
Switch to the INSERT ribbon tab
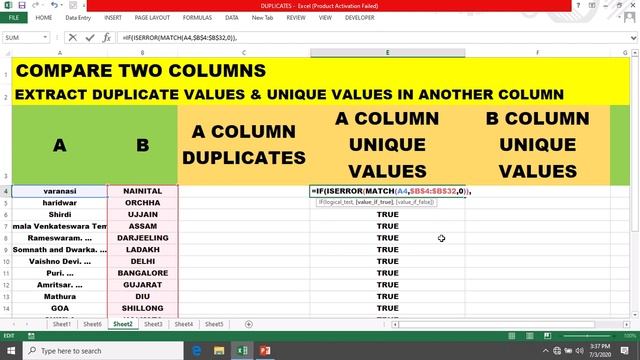point(113,18)
